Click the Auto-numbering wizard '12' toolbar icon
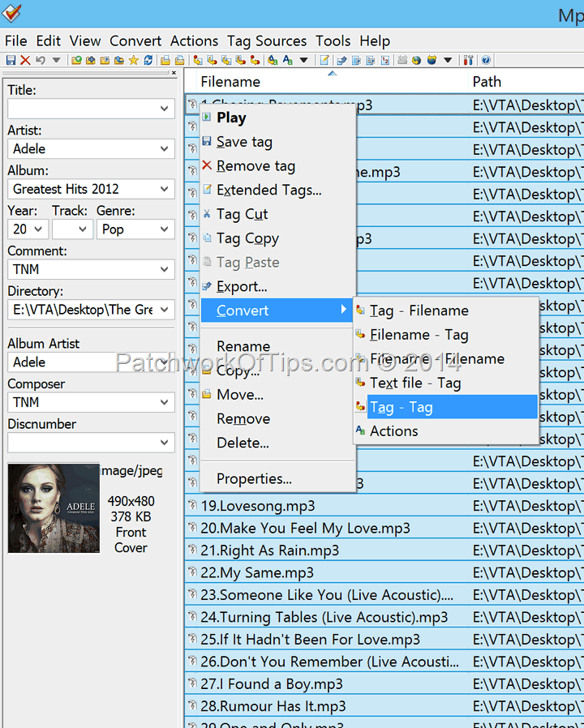 385,60
